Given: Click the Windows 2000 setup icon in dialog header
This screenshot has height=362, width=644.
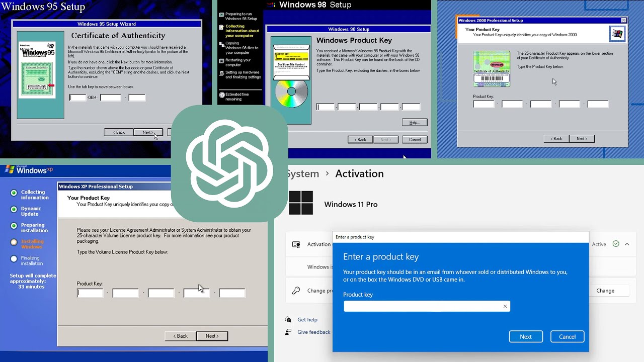Looking at the screenshot, I should click(x=617, y=34).
